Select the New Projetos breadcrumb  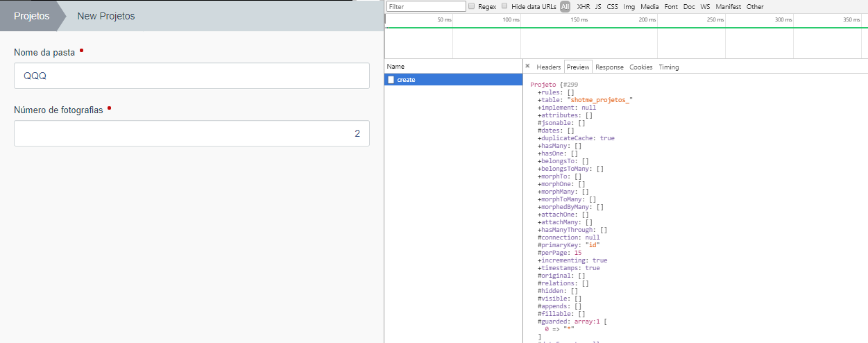[x=106, y=16]
